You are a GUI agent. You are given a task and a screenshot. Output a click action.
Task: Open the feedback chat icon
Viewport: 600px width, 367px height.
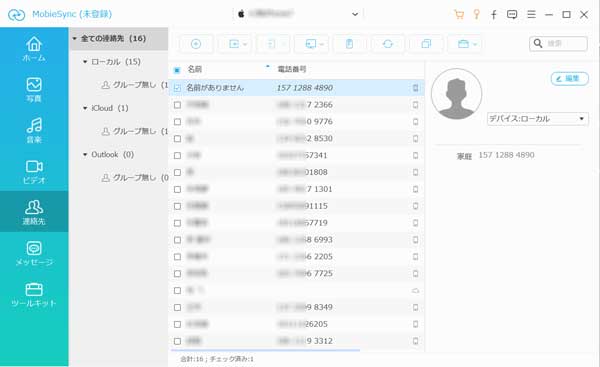click(x=512, y=15)
